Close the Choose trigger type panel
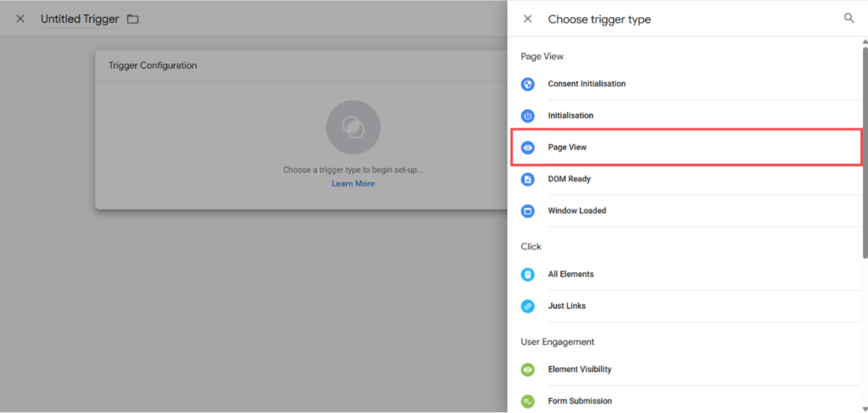 click(x=527, y=19)
